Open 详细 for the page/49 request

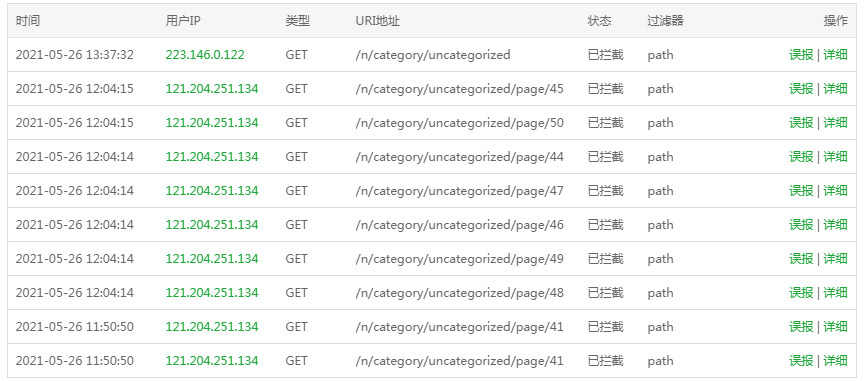835,259
